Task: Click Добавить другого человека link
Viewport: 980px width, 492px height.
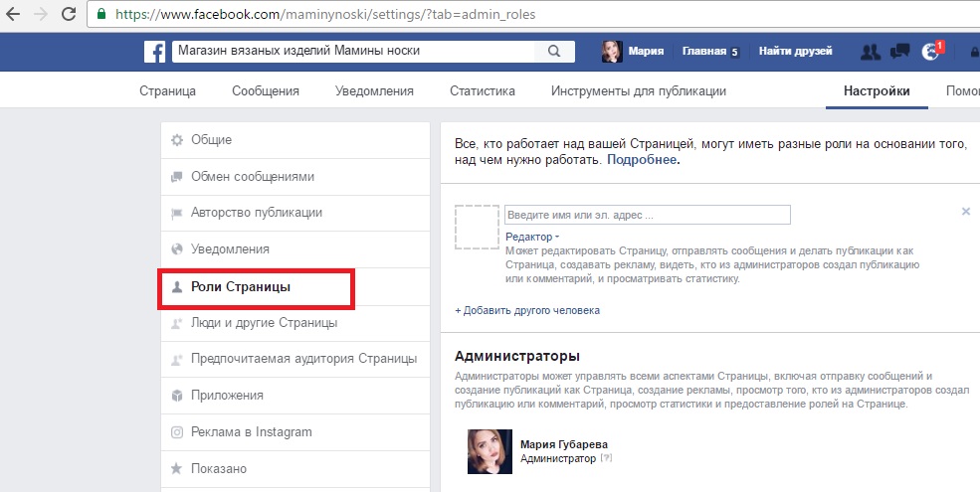Action: (x=527, y=310)
